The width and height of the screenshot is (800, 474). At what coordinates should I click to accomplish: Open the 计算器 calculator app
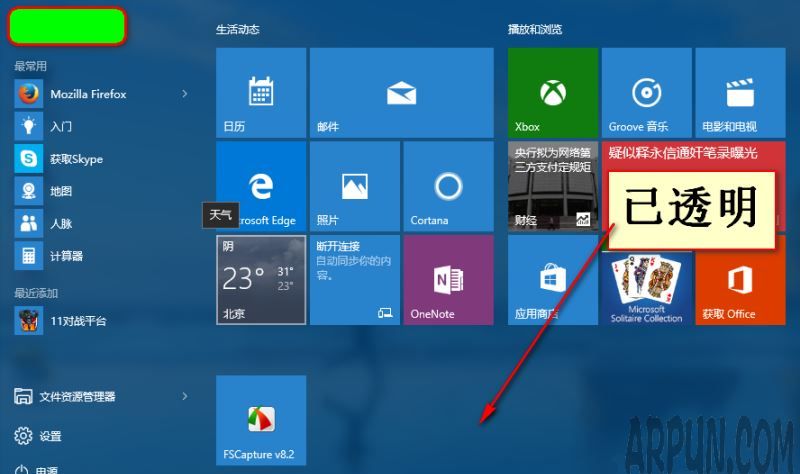(x=102, y=256)
